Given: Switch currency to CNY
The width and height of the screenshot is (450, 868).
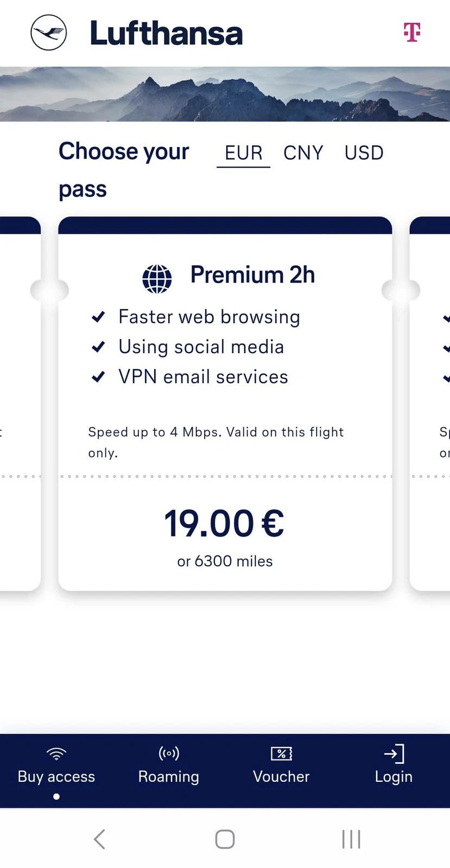Looking at the screenshot, I should (303, 153).
